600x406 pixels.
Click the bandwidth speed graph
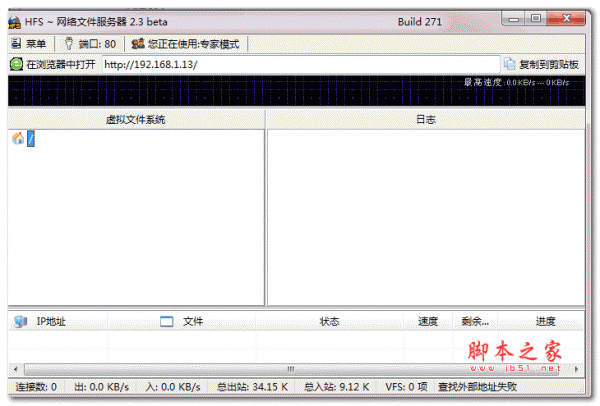point(297,91)
